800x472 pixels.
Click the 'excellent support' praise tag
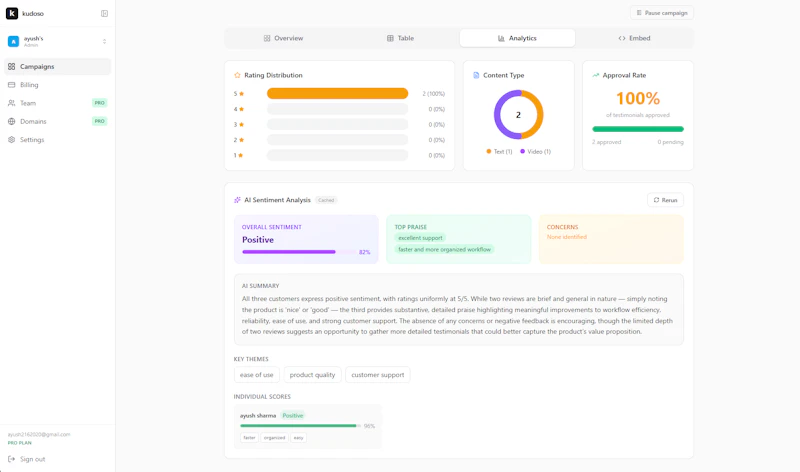420,238
